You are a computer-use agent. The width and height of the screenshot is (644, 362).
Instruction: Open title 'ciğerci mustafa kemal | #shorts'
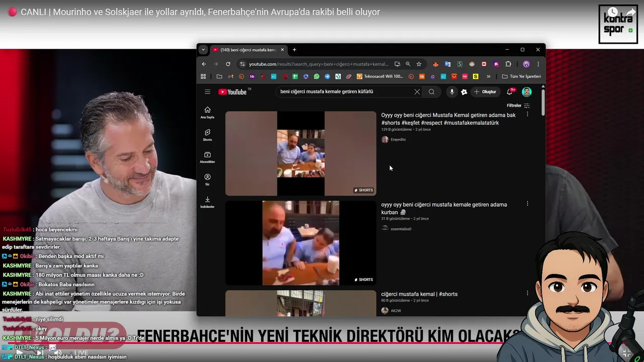(420, 294)
